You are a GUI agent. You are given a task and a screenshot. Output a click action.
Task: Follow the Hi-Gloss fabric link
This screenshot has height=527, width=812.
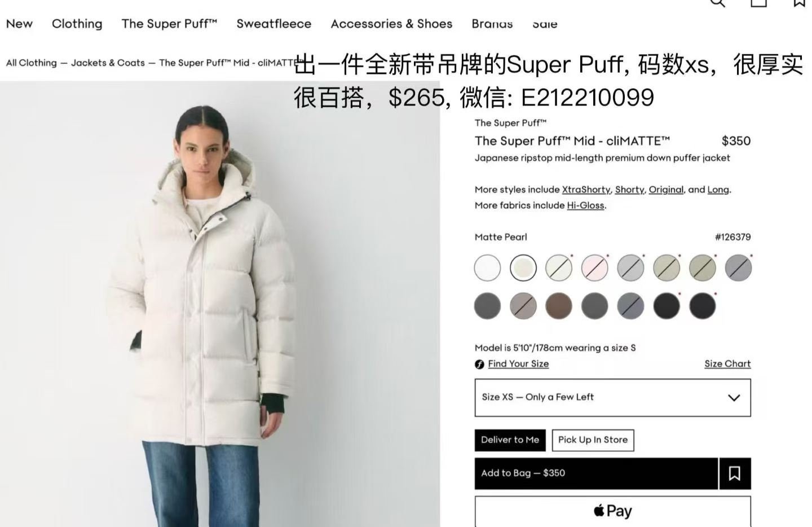click(585, 205)
